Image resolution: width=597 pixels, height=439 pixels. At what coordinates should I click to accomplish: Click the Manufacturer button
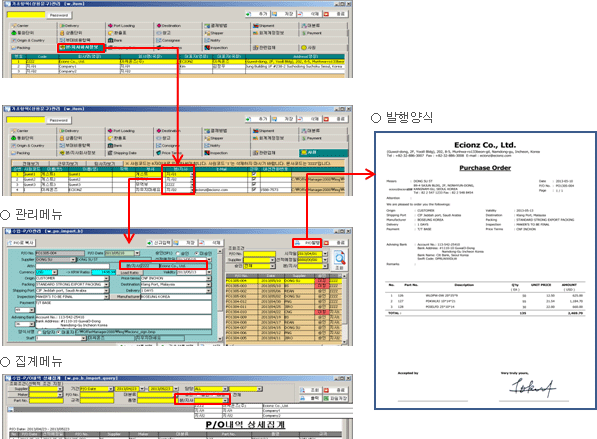click(x=126, y=297)
